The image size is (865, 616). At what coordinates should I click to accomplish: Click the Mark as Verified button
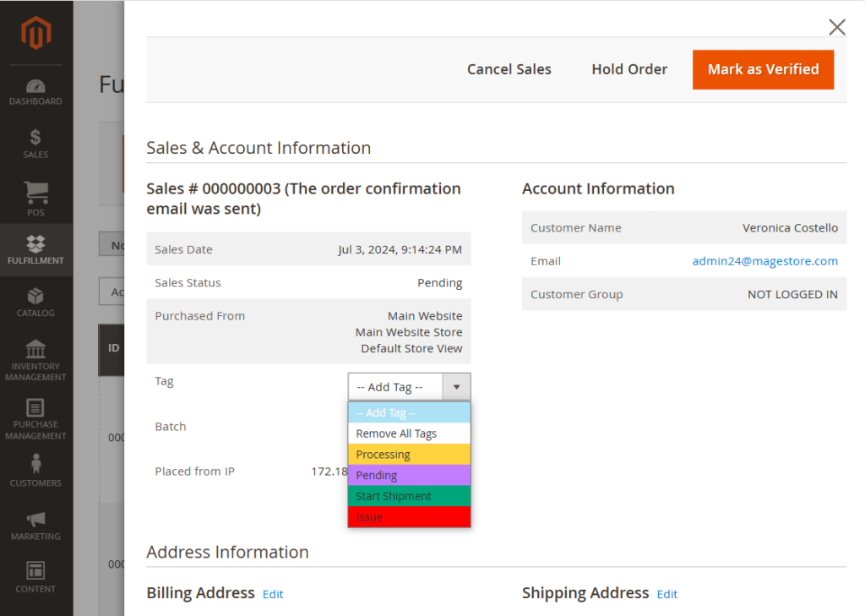coord(763,69)
